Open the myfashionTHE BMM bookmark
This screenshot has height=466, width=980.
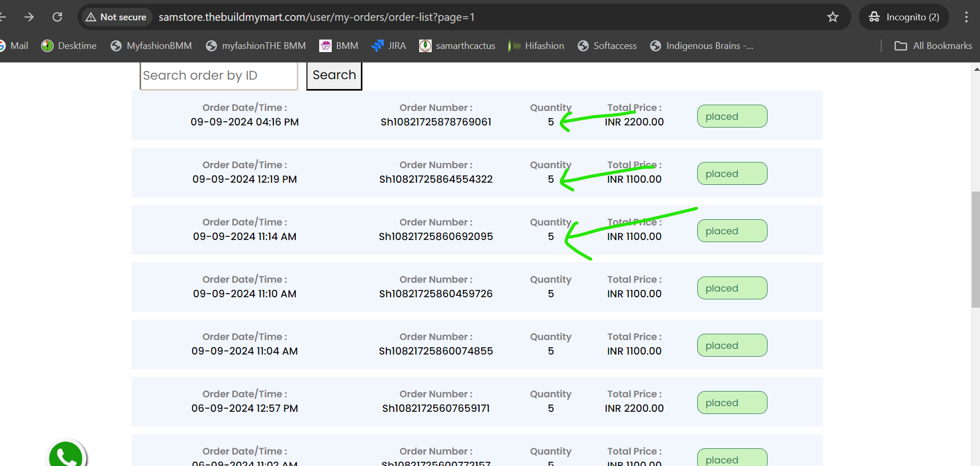(x=256, y=46)
